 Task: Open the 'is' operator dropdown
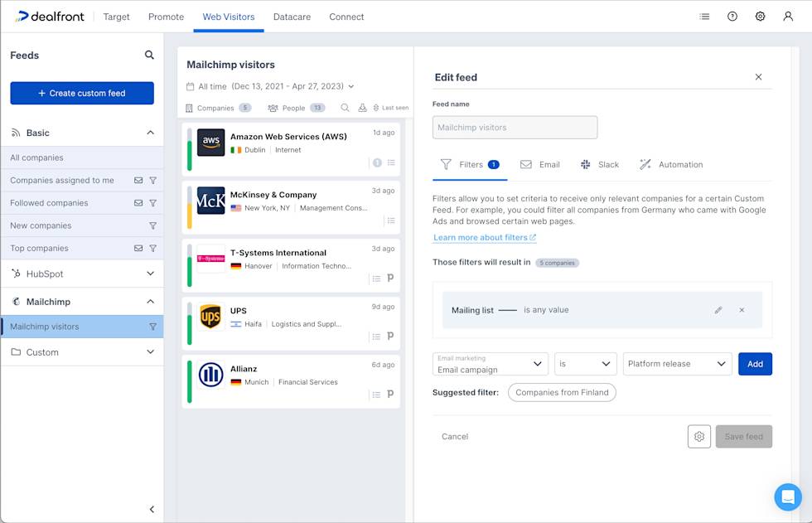(x=586, y=363)
